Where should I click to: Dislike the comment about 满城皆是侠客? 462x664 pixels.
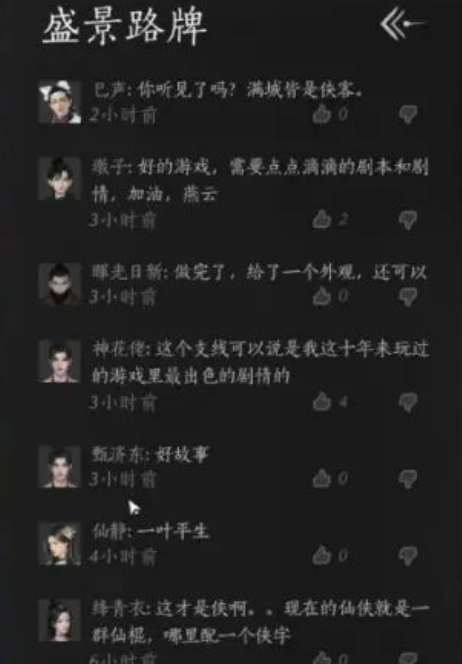[x=407, y=114]
